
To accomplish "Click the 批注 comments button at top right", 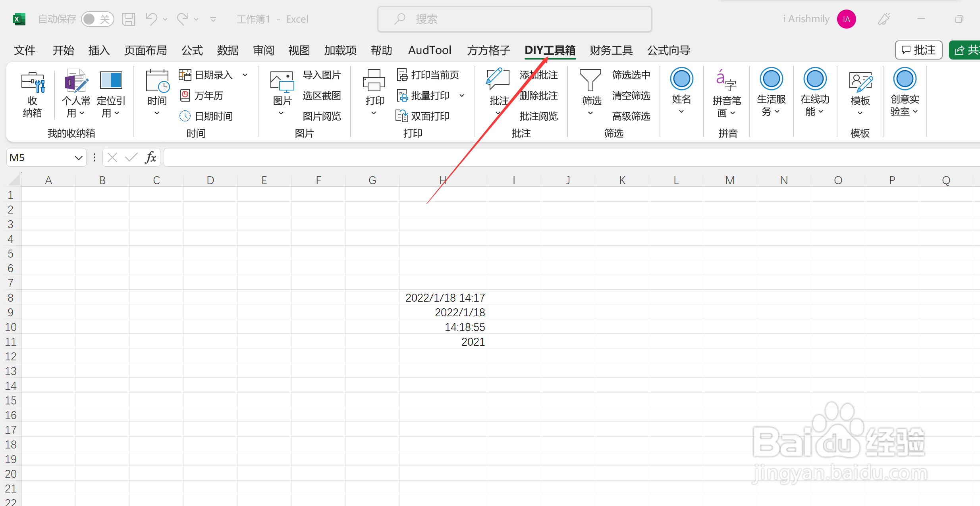I will [x=918, y=50].
